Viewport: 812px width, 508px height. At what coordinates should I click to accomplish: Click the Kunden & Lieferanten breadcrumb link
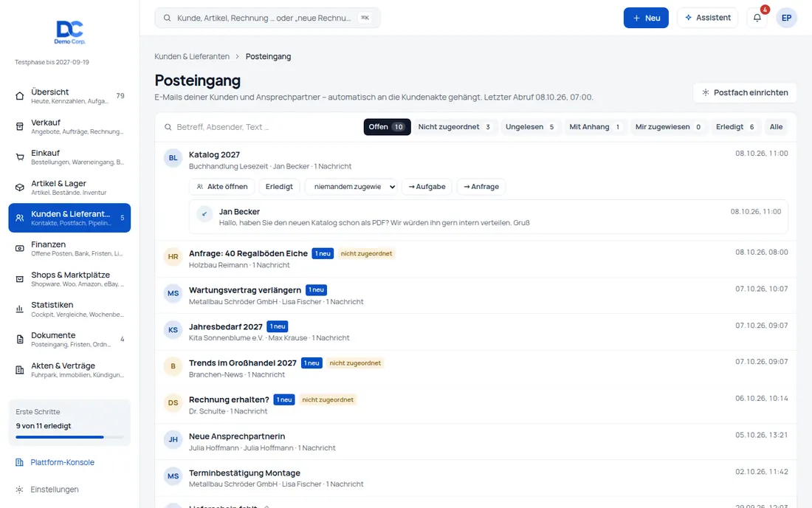192,56
